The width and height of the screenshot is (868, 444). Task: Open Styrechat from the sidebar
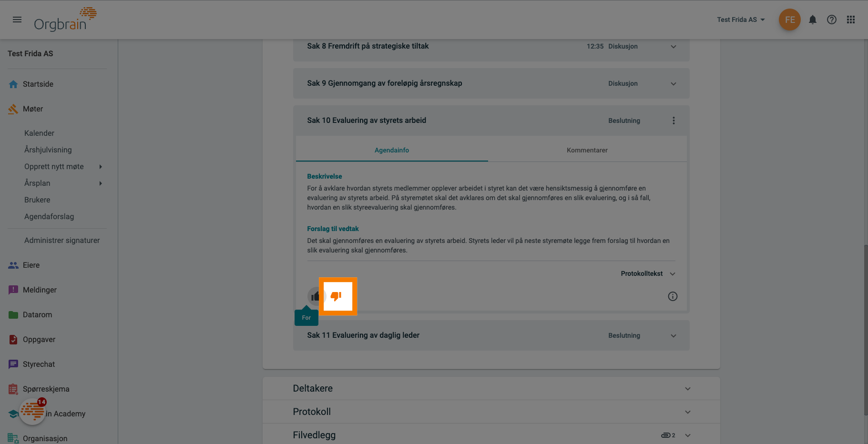(x=39, y=364)
